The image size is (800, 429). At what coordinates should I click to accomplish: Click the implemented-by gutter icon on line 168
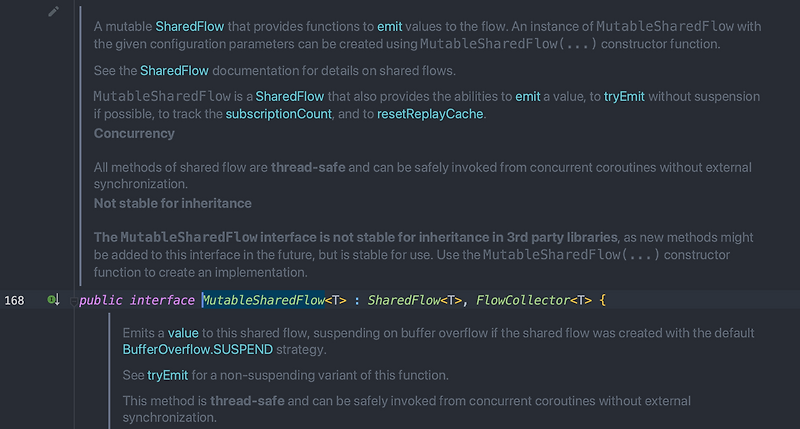click(x=54, y=299)
